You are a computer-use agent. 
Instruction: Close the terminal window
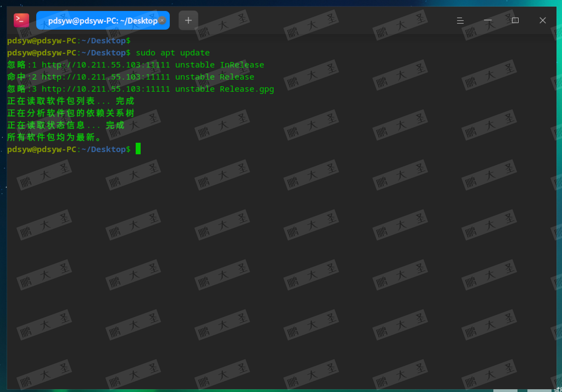coord(542,20)
